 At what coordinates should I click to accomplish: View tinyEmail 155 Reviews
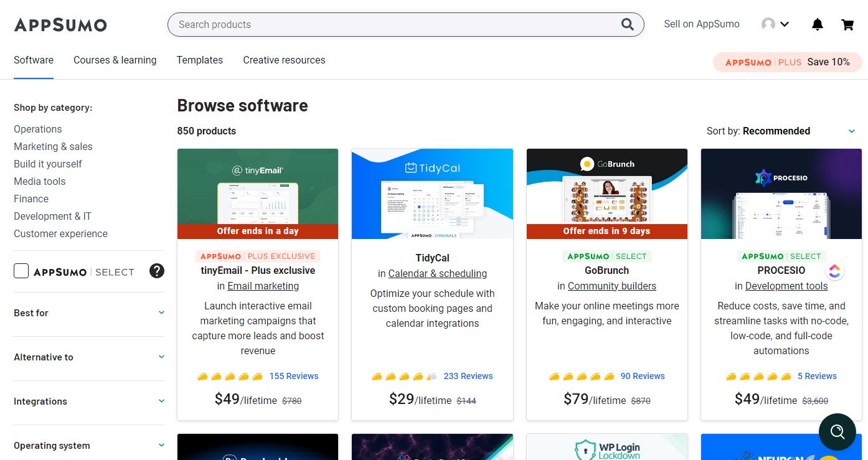point(294,377)
